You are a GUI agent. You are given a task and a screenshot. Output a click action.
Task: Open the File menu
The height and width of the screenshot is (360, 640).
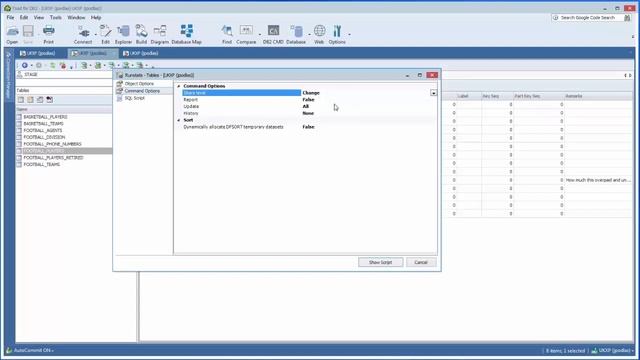[x=10, y=18]
